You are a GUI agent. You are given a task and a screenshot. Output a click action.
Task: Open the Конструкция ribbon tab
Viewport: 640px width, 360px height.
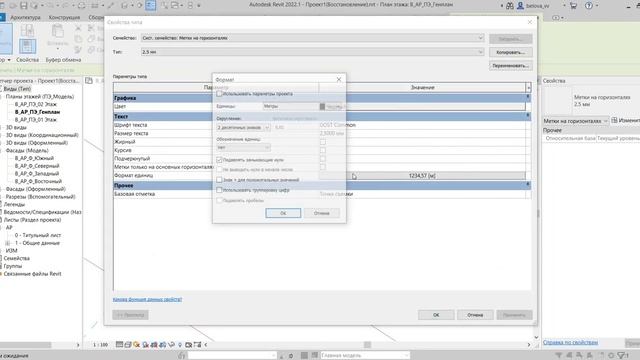point(64,18)
